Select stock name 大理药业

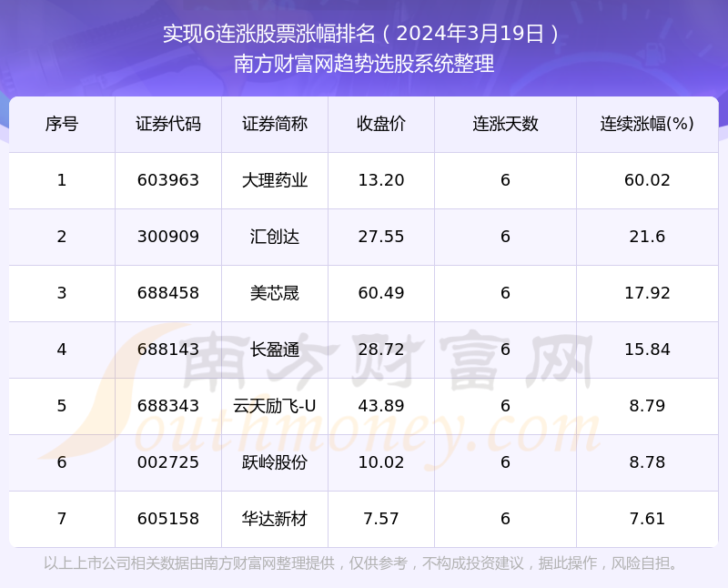click(x=275, y=180)
